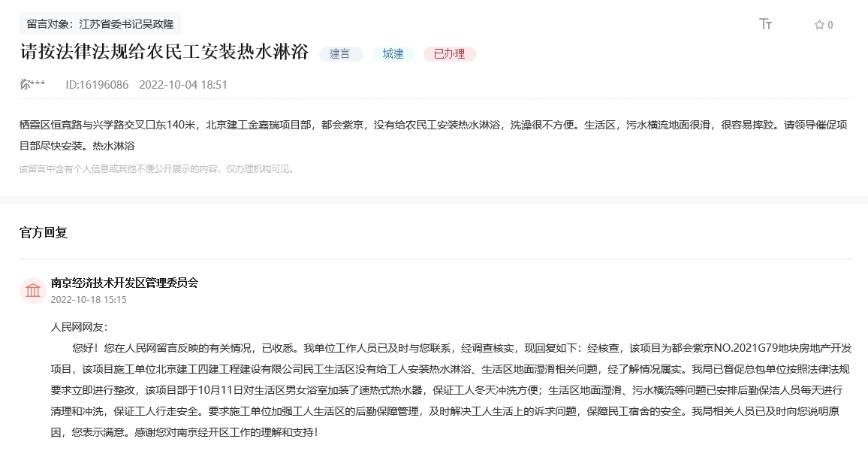
Task: Click the grey hidden-content privacy notice
Action: pyautogui.click(x=158, y=169)
